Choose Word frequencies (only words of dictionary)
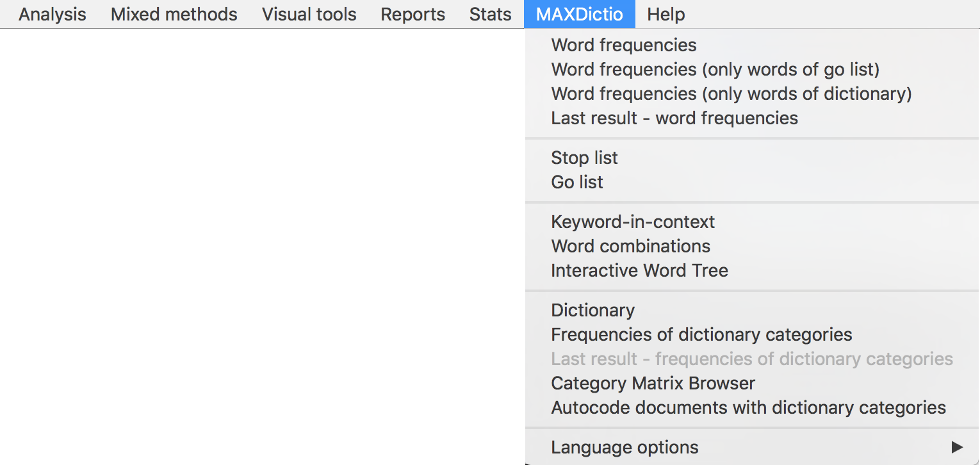Screen dimensions: 980x465 pos(752,94)
